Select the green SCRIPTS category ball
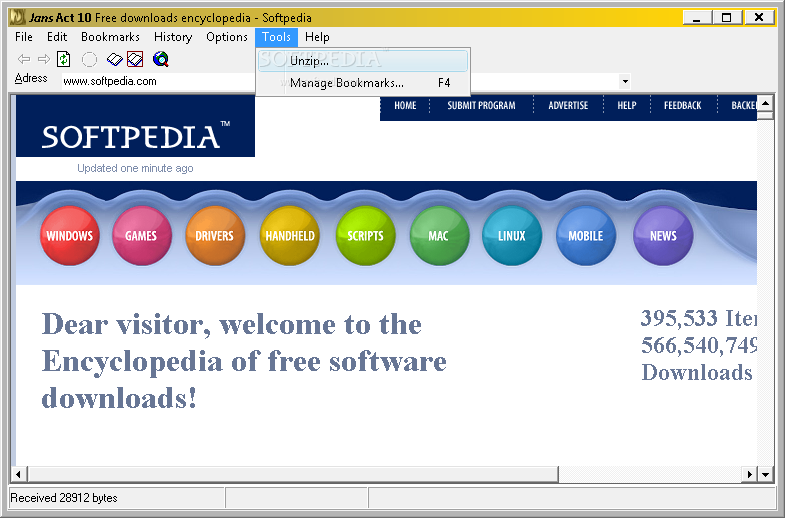 (365, 235)
